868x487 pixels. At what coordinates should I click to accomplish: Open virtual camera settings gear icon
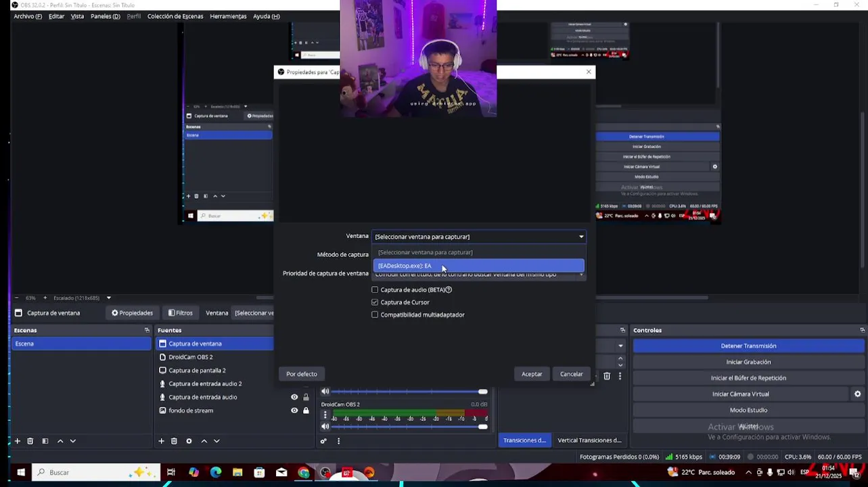point(857,394)
